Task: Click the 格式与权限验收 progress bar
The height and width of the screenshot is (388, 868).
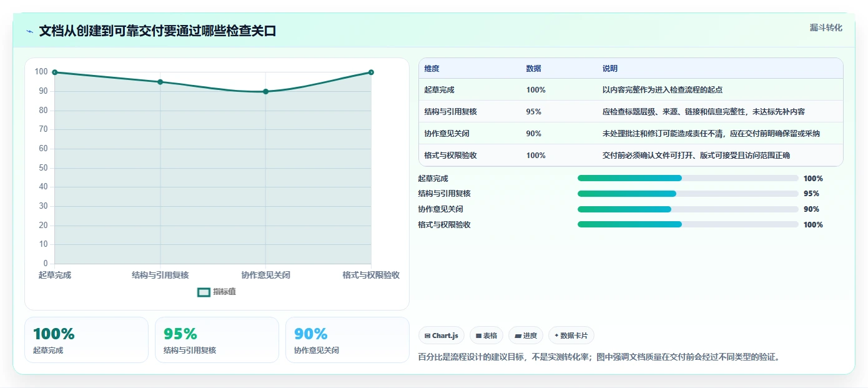Action: [x=688, y=224]
